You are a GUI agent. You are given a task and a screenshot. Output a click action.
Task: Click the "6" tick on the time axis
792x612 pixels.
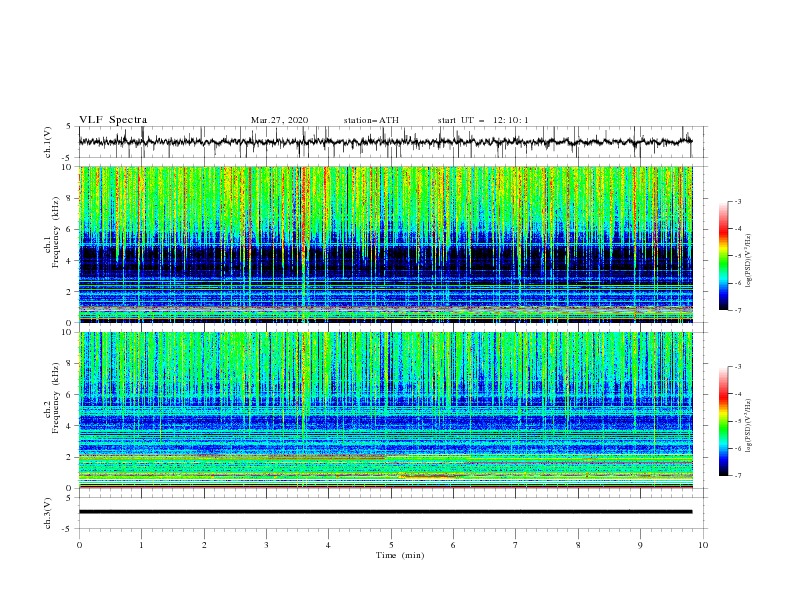coord(453,545)
